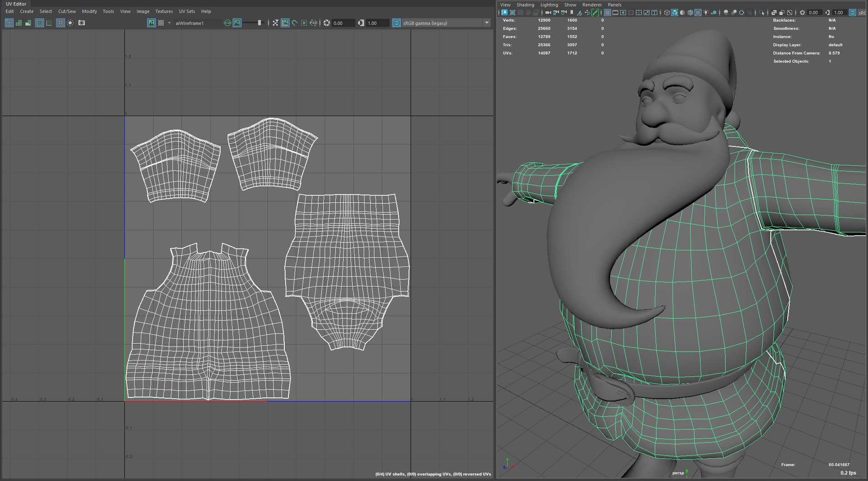The height and width of the screenshot is (481, 868).
Task: Toggle the viewport grid icon
Action: [x=607, y=12]
